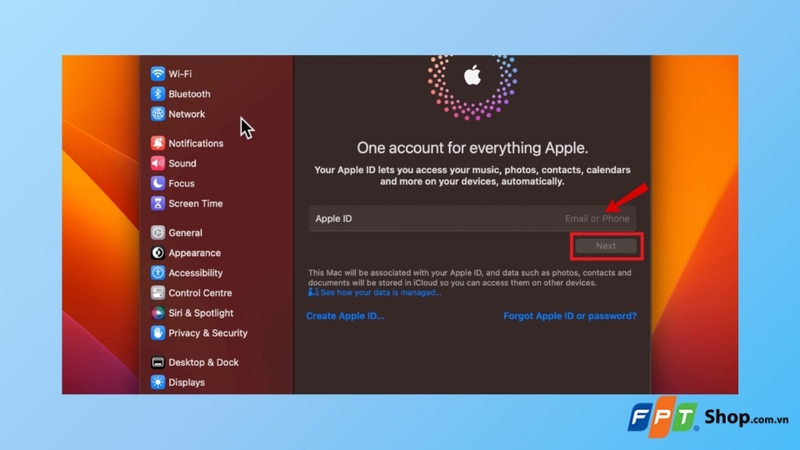Image resolution: width=800 pixels, height=450 pixels.
Task: Click the Control Centre icon
Action: coord(158,293)
